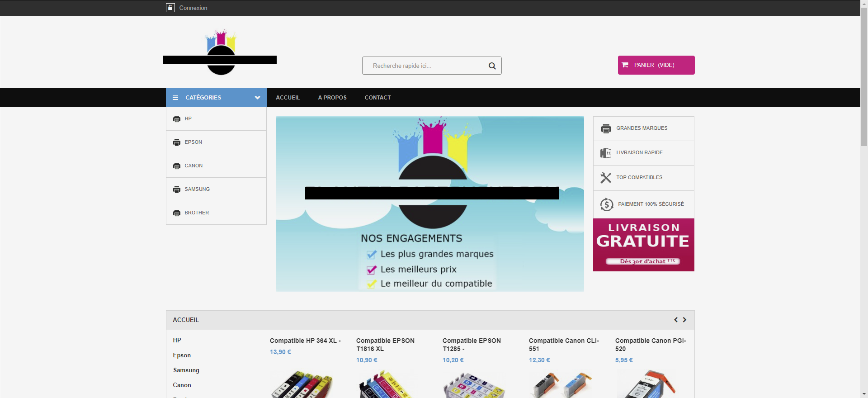Click the scrollbar down arrow
The image size is (868, 398).
click(x=864, y=394)
